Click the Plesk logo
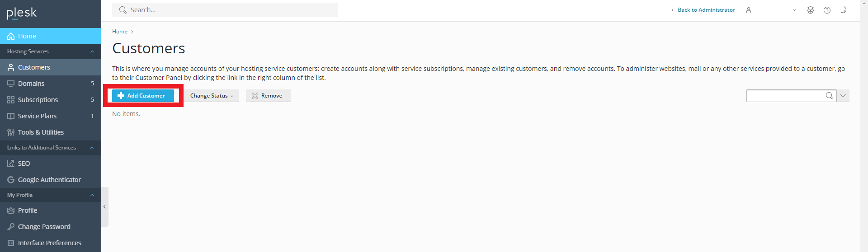This screenshot has height=252, width=868. [22, 13]
